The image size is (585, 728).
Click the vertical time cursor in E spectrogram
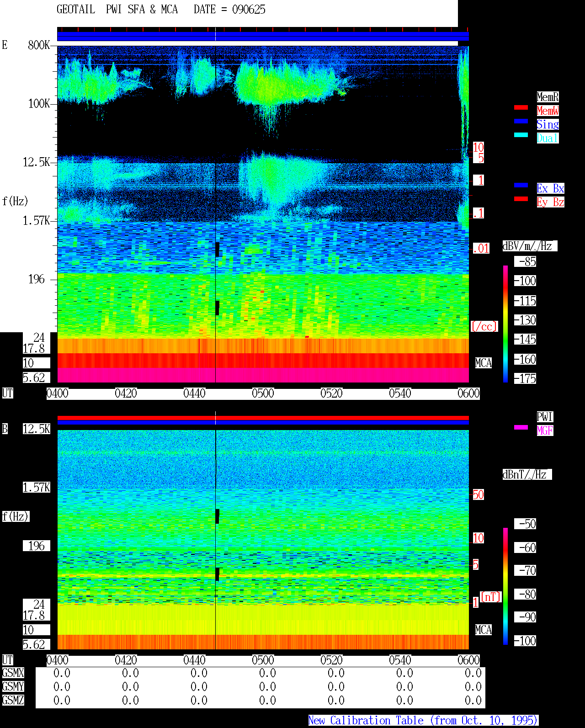215,214
